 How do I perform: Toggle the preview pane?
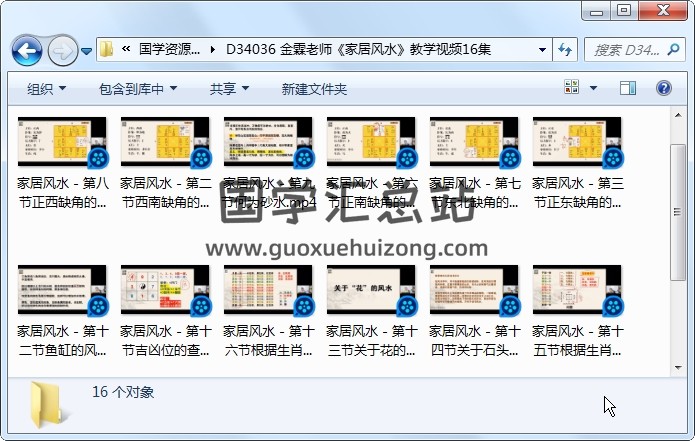pyautogui.click(x=628, y=88)
